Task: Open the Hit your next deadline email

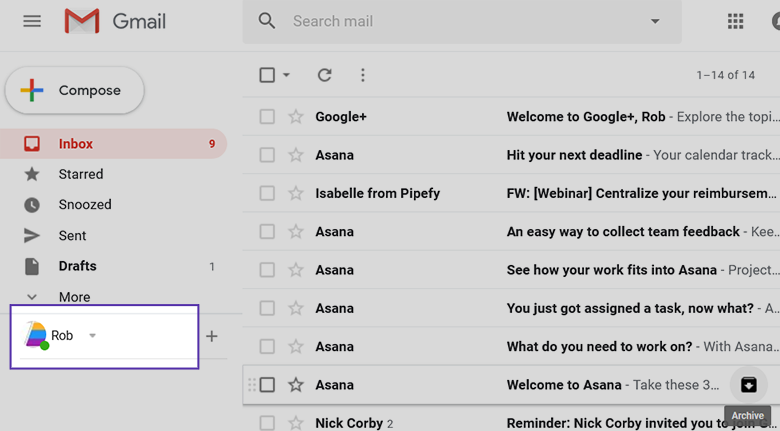Action: pyautogui.click(x=574, y=155)
